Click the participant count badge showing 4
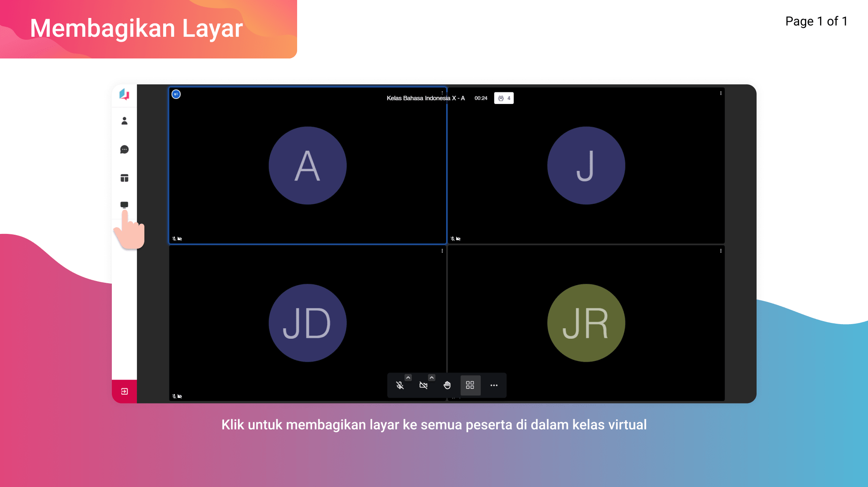Image resolution: width=868 pixels, height=487 pixels. tap(504, 98)
